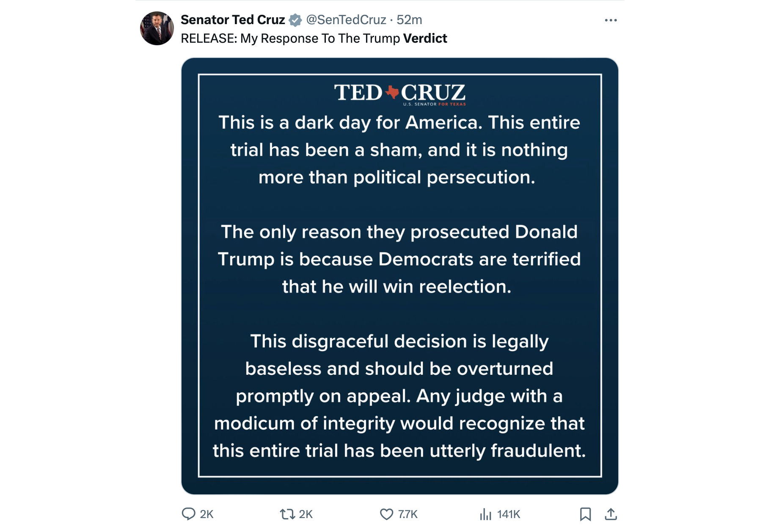Click the Senator Ted Cruz display name
The image size is (760, 532).
(x=233, y=20)
